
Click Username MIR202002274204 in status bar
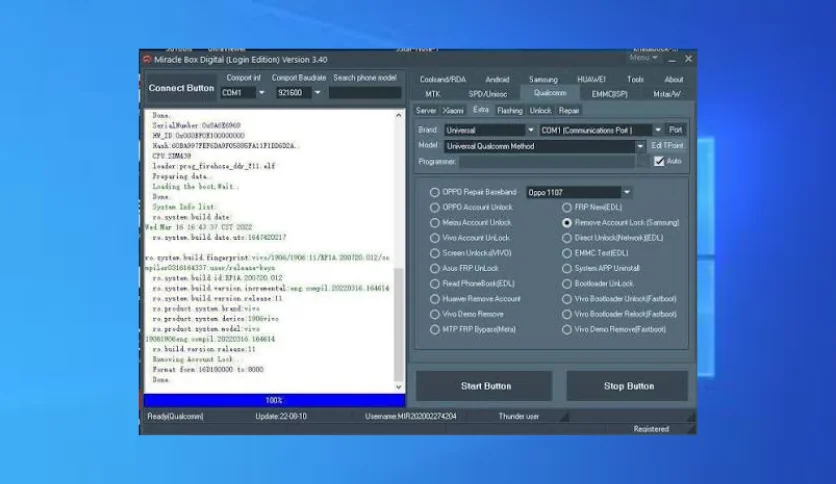pyautogui.click(x=411, y=416)
